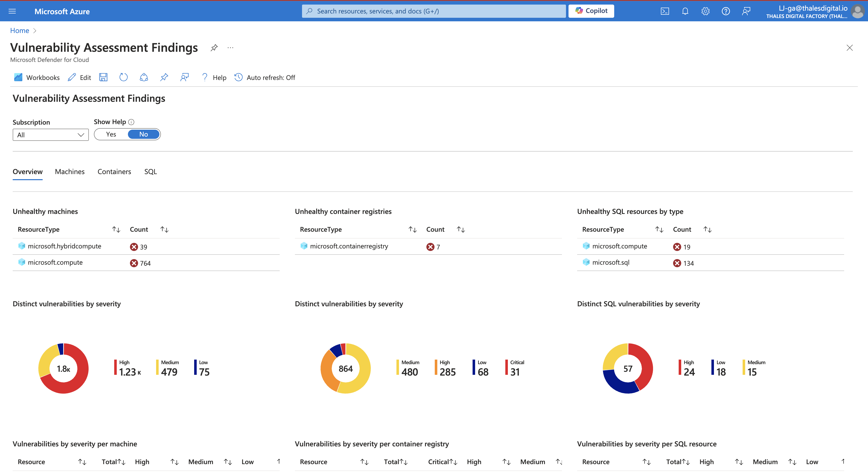The width and height of the screenshot is (868, 472).
Task: Click the search resources input field
Action: (x=434, y=11)
